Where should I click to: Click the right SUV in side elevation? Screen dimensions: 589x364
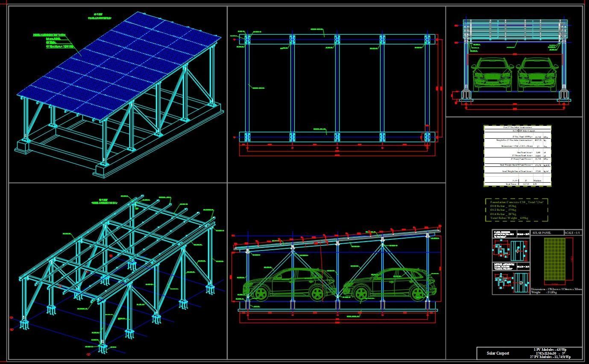[390, 284]
